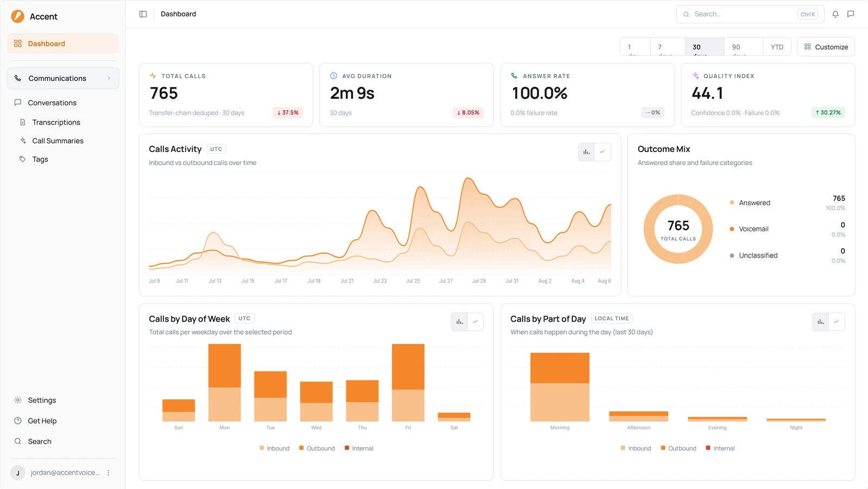Image resolution: width=868 pixels, height=489 pixels.
Task: Click the Quality Index sparkle icon
Action: pyautogui.click(x=695, y=76)
